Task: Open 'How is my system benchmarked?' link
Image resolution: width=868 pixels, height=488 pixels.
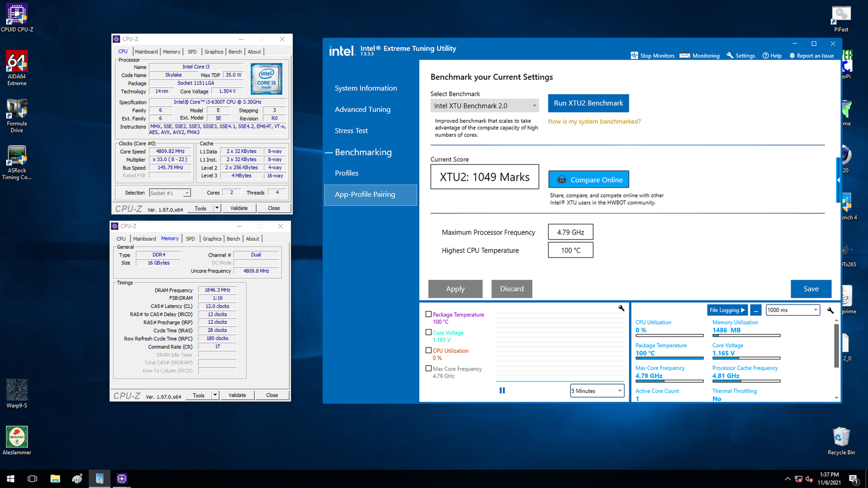Action: 594,122
